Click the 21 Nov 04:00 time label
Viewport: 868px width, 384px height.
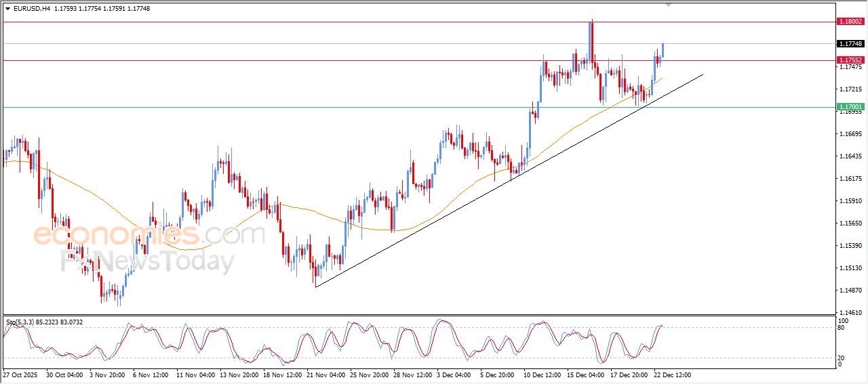coord(328,374)
